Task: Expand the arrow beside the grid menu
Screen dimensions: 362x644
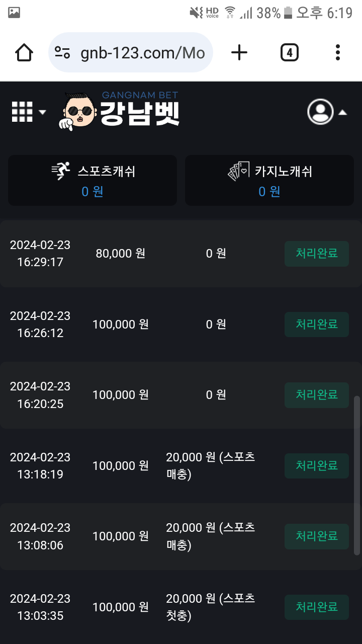Action: 42,112
